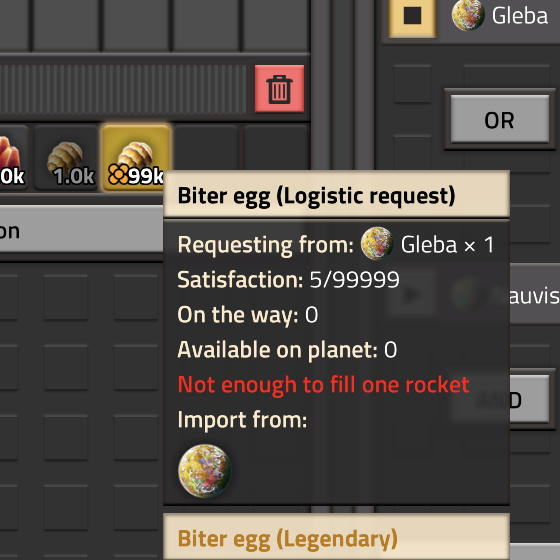
Task: Click the striped section handle bar
Action: (123, 89)
